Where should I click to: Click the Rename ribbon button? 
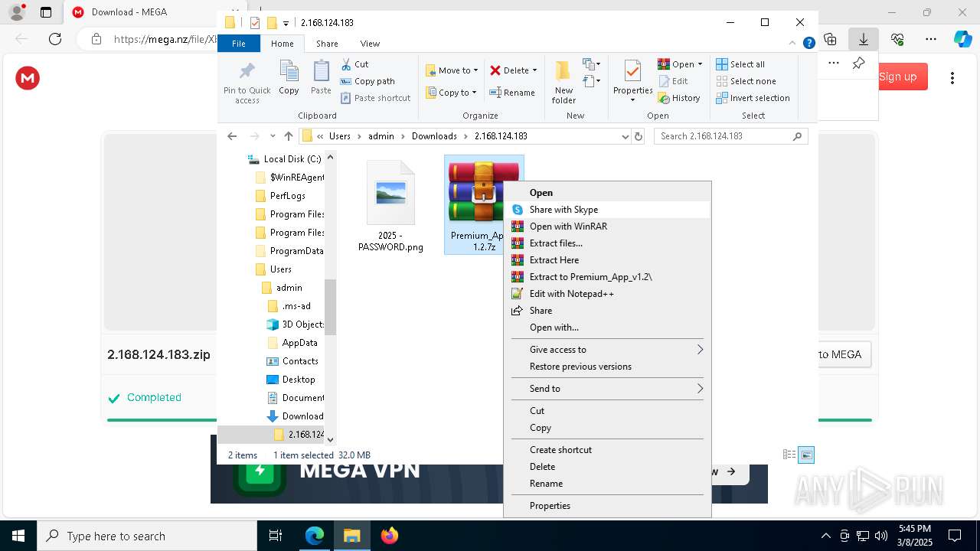click(512, 93)
